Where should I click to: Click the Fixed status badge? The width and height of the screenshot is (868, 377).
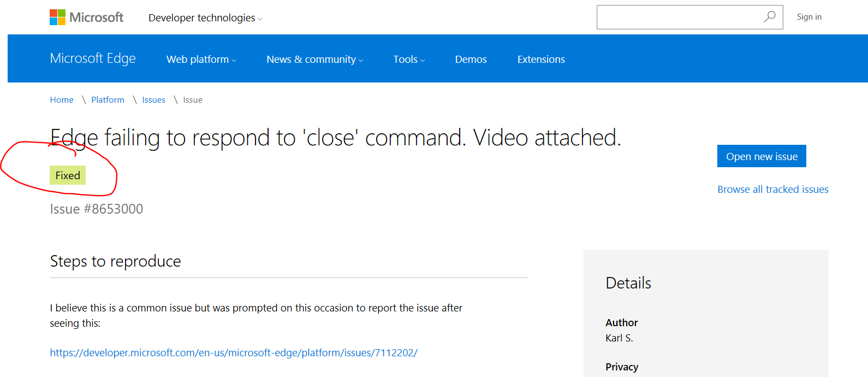68,175
